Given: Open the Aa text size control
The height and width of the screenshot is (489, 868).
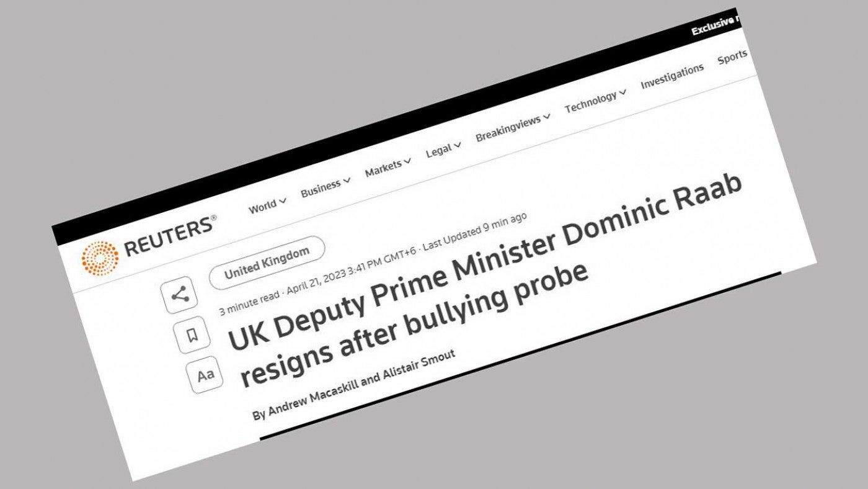Looking at the screenshot, I should (205, 375).
